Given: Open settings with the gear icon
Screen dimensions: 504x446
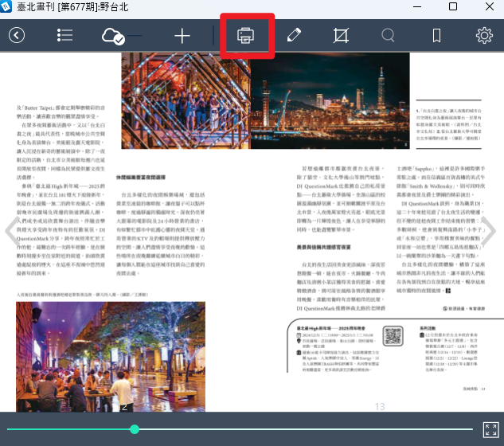Looking at the screenshot, I should click(484, 35).
